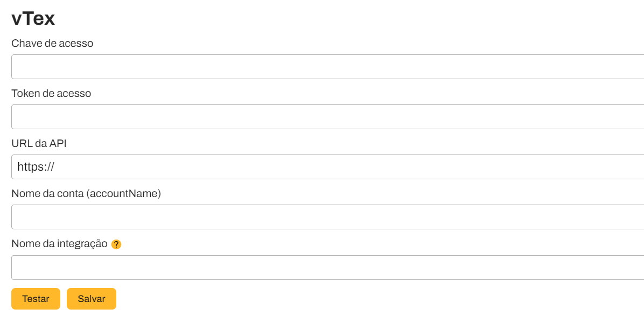Viewport: 644px width, 330px height.
Task: Click the 'URL da API' label
Action: click(x=39, y=144)
